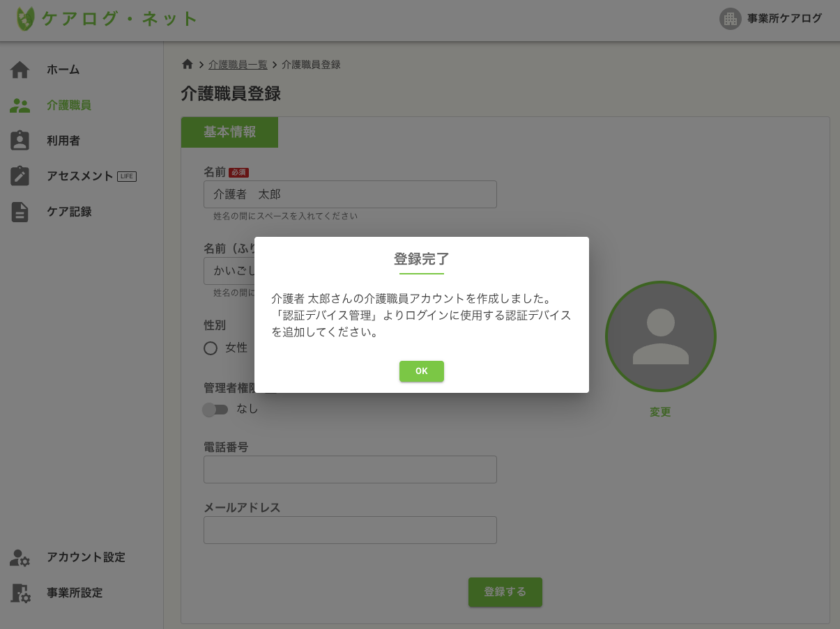840x629 pixels.
Task: Click the メールアドレス input field
Action: coord(349,530)
